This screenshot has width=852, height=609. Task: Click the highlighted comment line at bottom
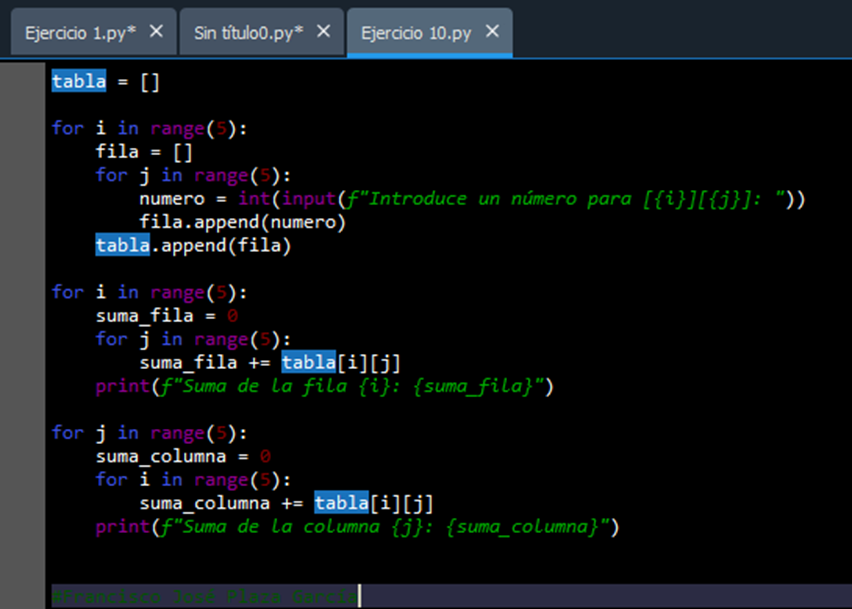click(x=204, y=596)
